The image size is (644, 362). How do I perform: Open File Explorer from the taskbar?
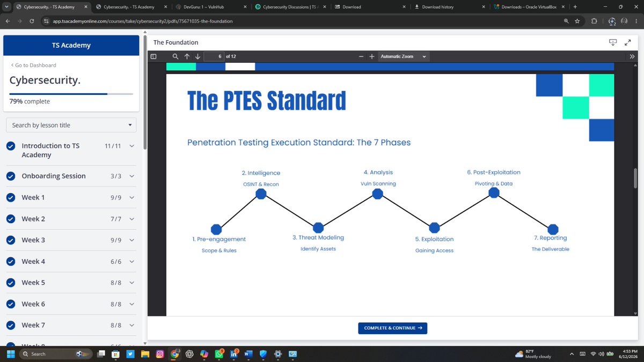pos(145,354)
